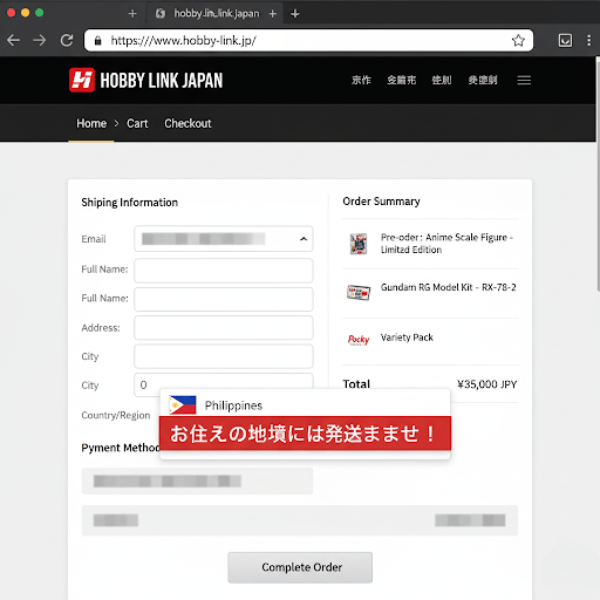Click the fourth Japanese header nav item

(483, 80)
